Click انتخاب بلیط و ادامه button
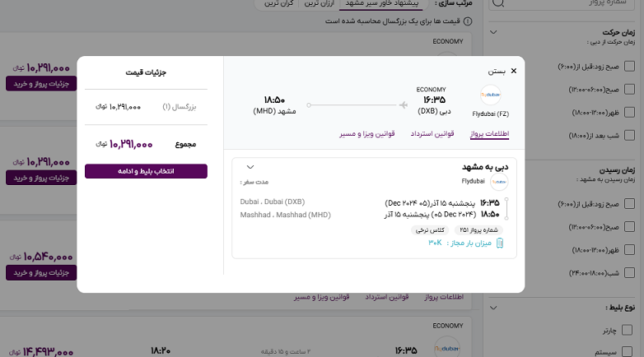 (146, 171)
